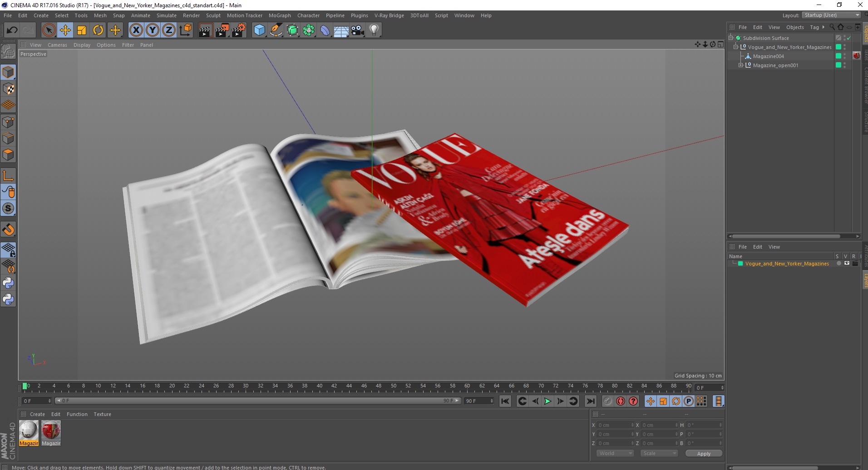Viewport: 868px width, 470px height.
Task: Activate the Move tool in the top toolbar
Action: (x=65, y=30)
